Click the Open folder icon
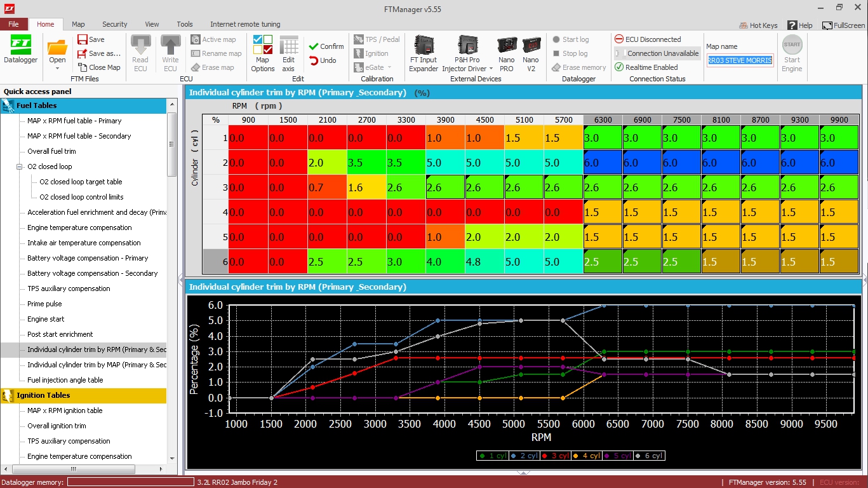 pyautogui.click(x=57, y=51)
